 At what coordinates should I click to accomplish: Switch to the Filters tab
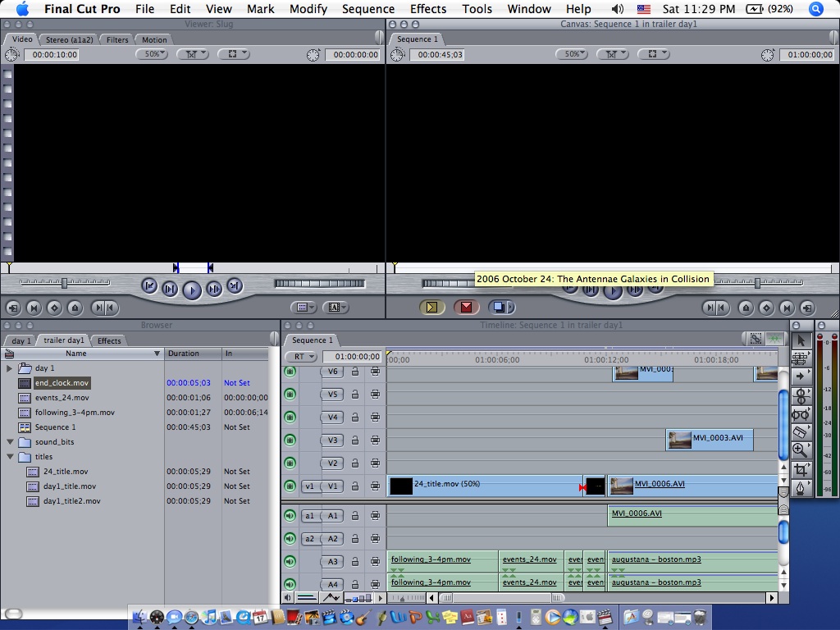[116, 39]
